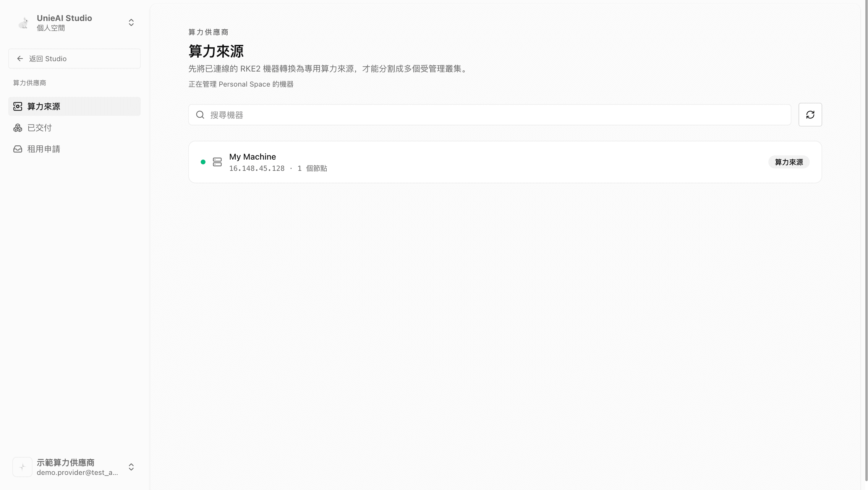Expand the account menu chevron at bottom
Screen dimensions: 868x490
point(132,467)
